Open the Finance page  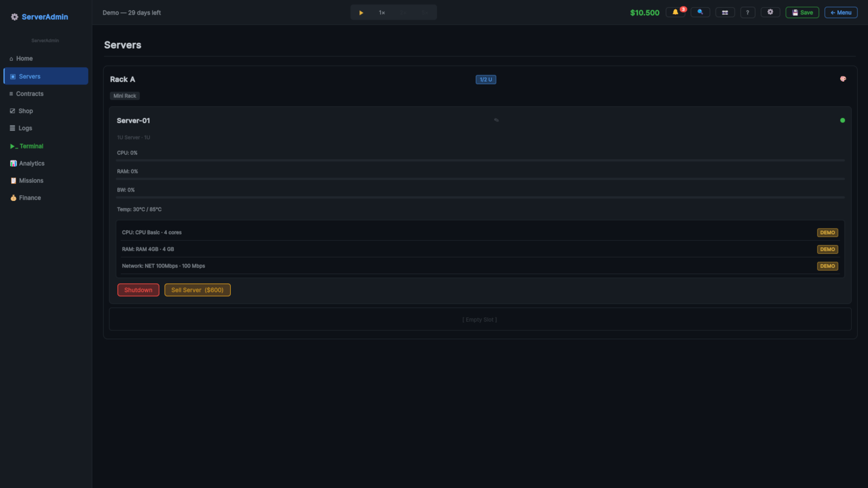[x=46, y=197]
